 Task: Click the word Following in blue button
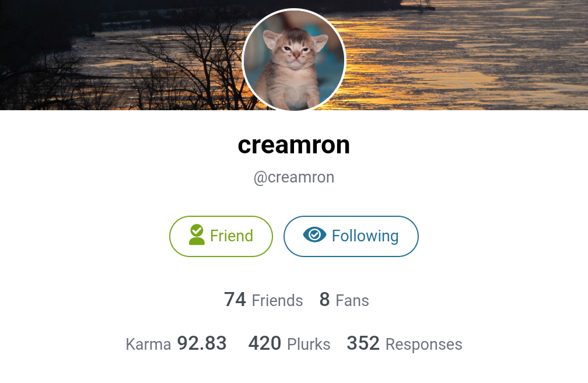(365, 236)
